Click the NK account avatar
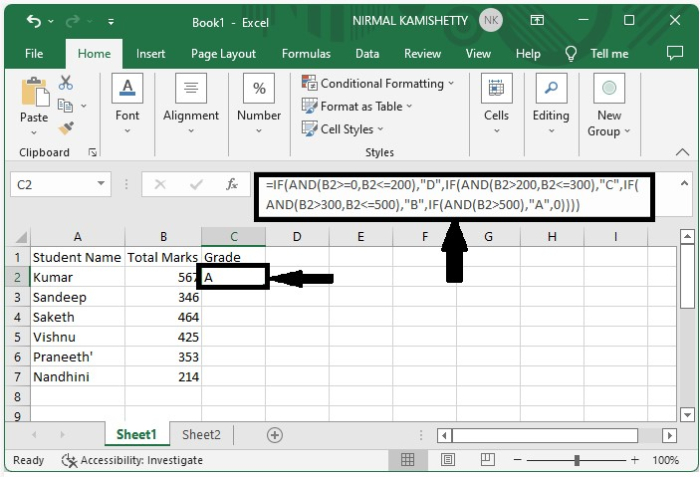The image size is (700, 477). click(x=491, y=20)
